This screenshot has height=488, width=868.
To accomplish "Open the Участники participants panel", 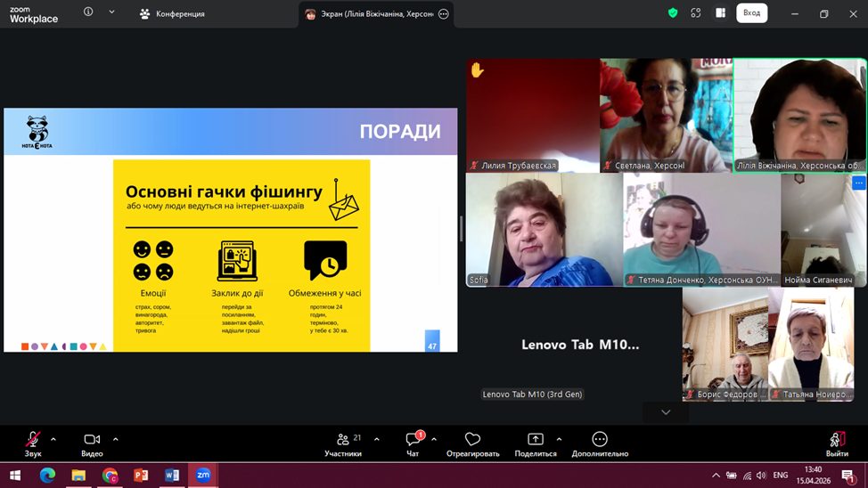I will [x=343, y=440].
